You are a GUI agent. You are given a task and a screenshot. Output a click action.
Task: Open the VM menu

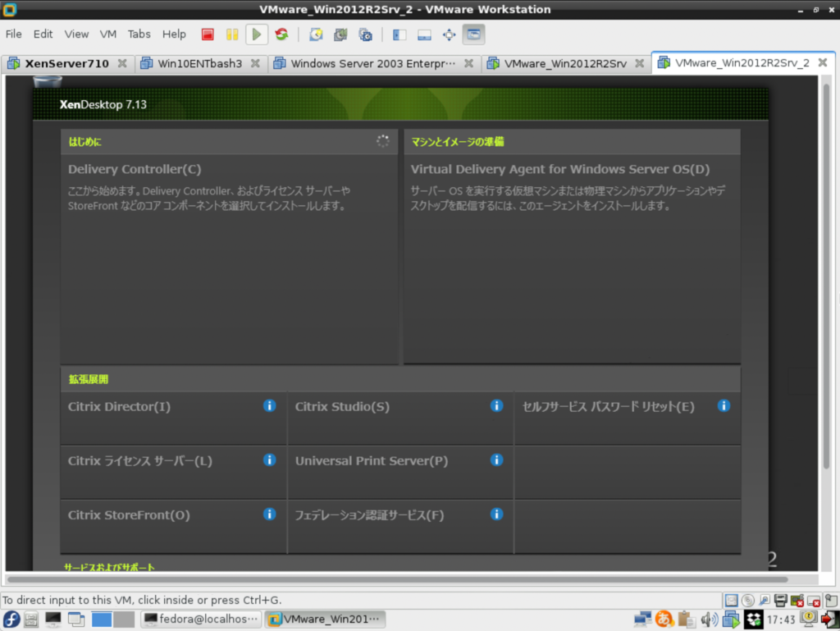(x=107, y=34)
